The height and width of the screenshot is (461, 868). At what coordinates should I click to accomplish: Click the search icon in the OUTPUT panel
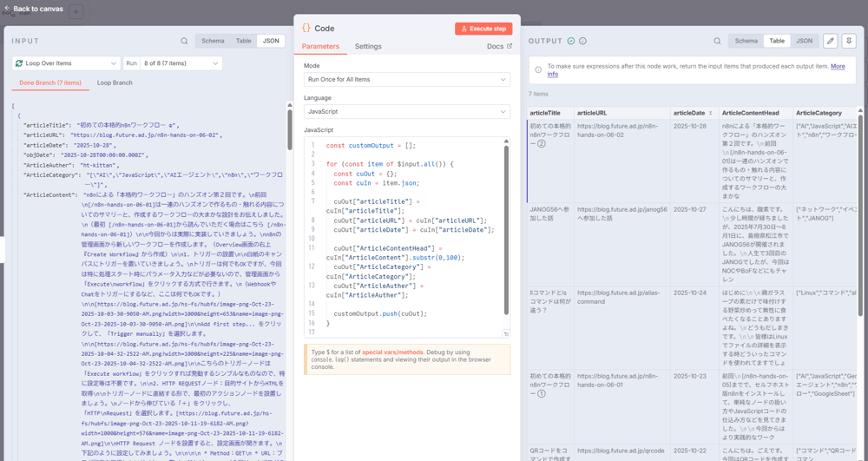coord(717,41)
